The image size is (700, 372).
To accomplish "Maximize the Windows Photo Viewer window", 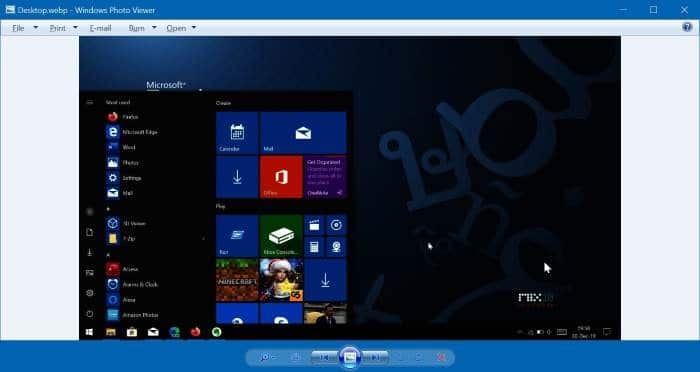I will point(654,9).
